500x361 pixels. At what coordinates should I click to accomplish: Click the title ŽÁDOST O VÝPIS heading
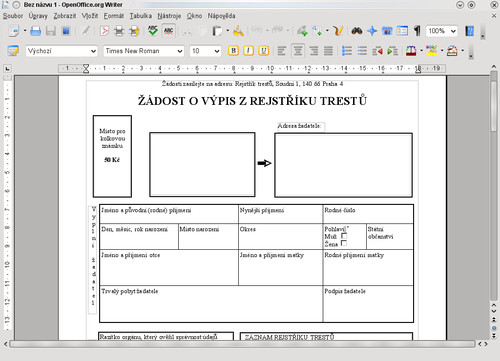[252, 101]
